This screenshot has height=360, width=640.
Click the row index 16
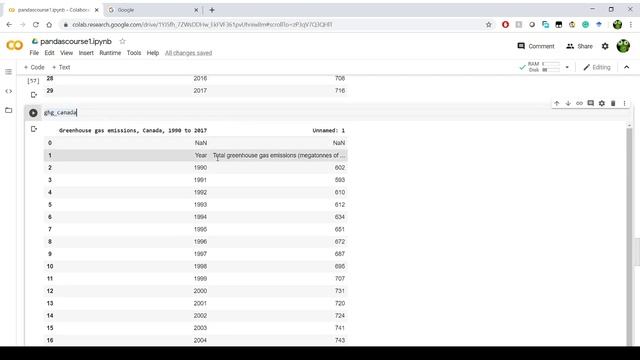(x=50, y=340)
